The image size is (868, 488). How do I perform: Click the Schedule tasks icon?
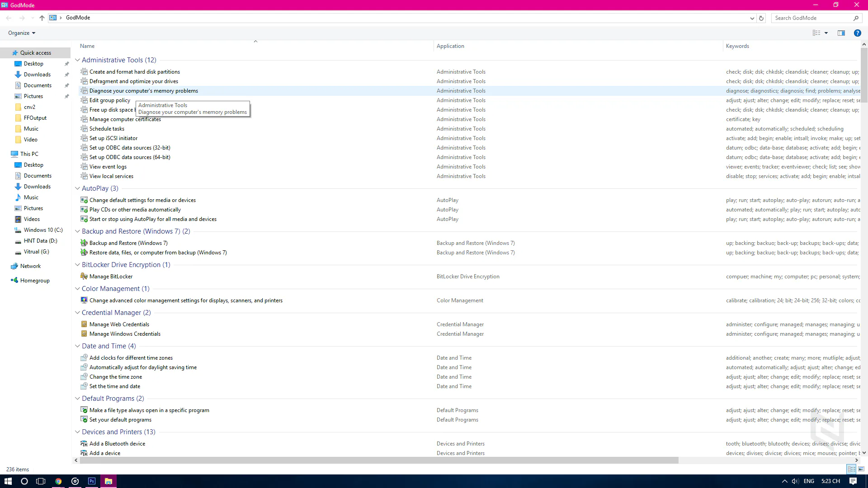point(84,129)
